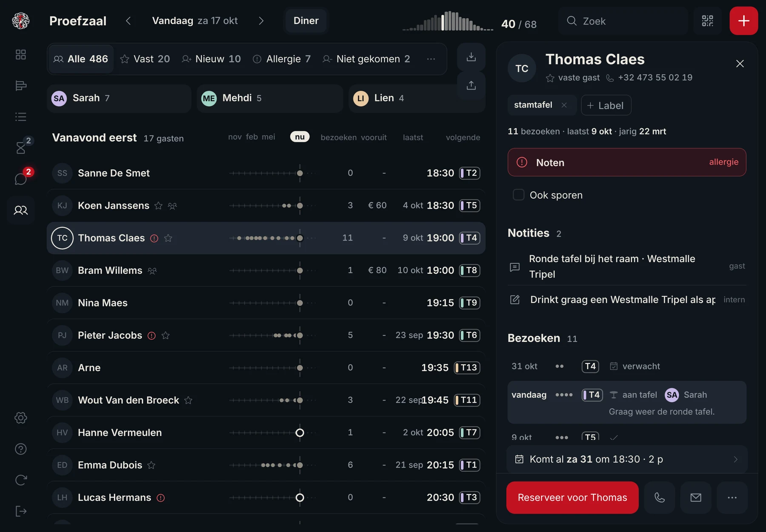The image size is (766, 532).
Task: Call Thomas using the phone icon button
Action: click(659, 498)
